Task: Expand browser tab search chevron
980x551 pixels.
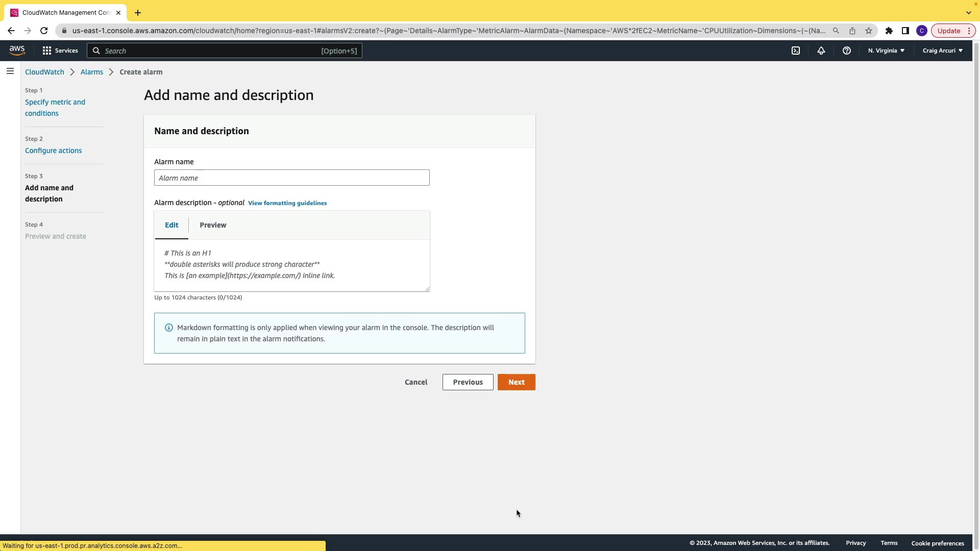Action: point(968,13)
